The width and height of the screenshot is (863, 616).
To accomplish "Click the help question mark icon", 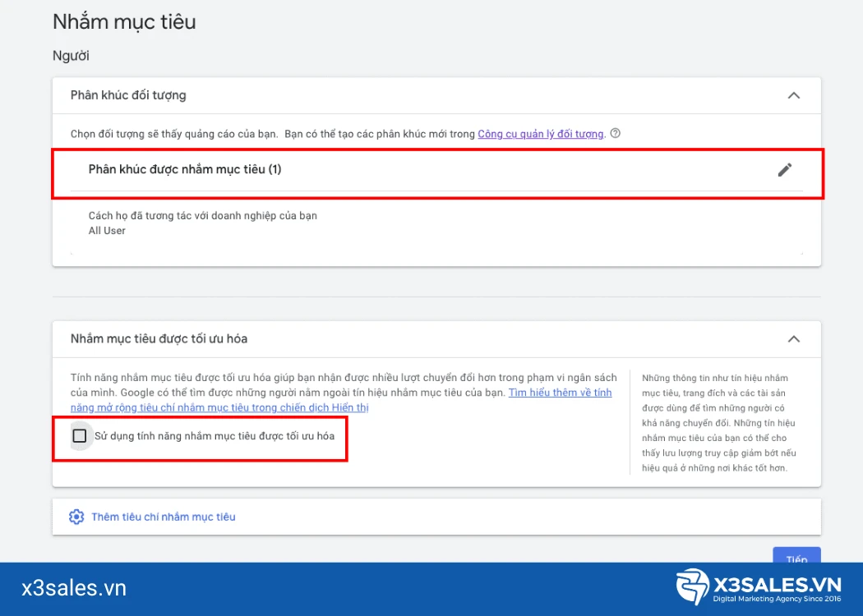I will 616,133.
